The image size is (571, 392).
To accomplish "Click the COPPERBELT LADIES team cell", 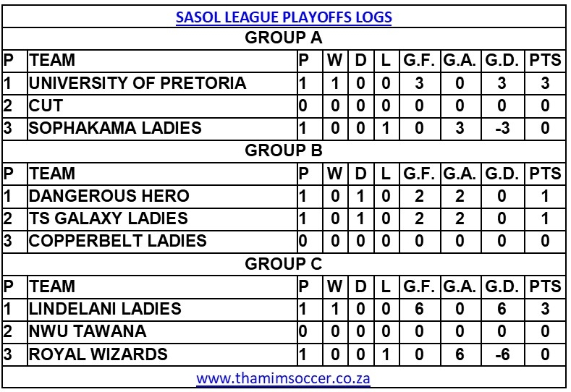I will pyautogui.click(x=118, y=240).
